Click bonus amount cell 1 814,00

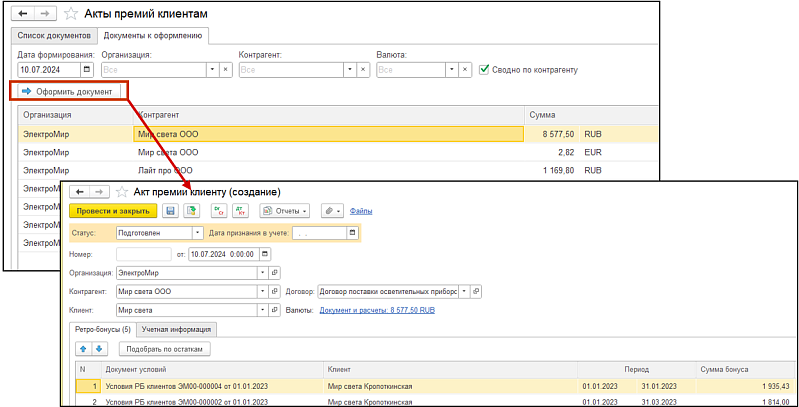click(x=745, y=401)
